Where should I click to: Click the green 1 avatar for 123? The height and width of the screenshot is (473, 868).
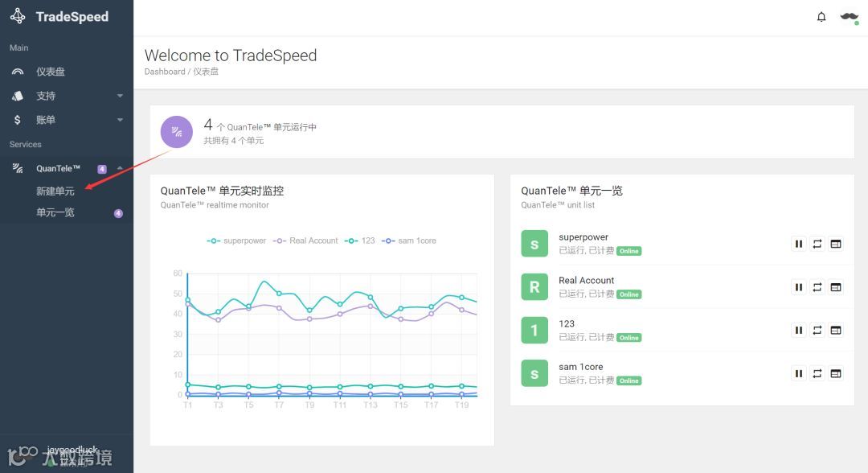tap(534, 330)
